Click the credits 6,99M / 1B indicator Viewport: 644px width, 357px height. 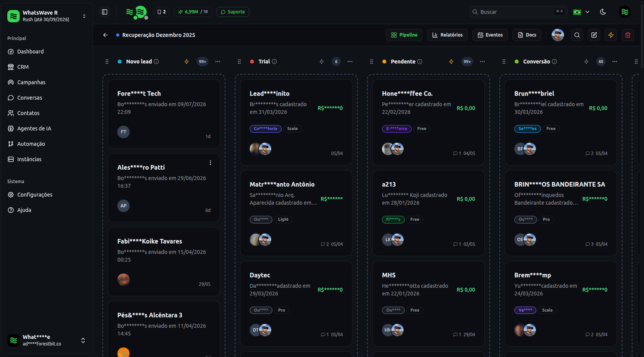point(193,12)
